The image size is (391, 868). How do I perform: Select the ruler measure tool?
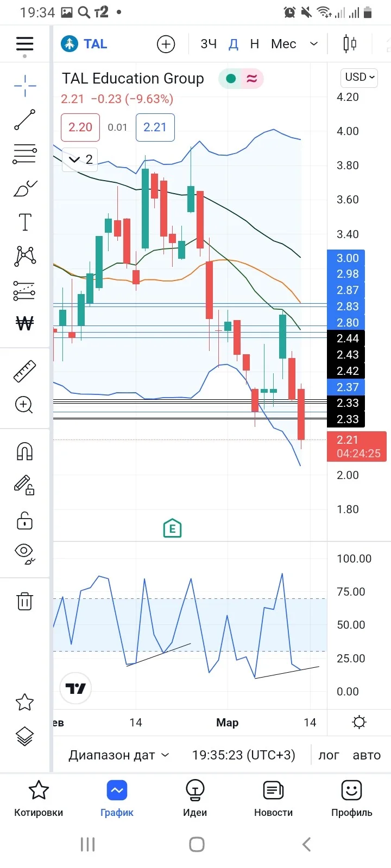pos(24,371)
